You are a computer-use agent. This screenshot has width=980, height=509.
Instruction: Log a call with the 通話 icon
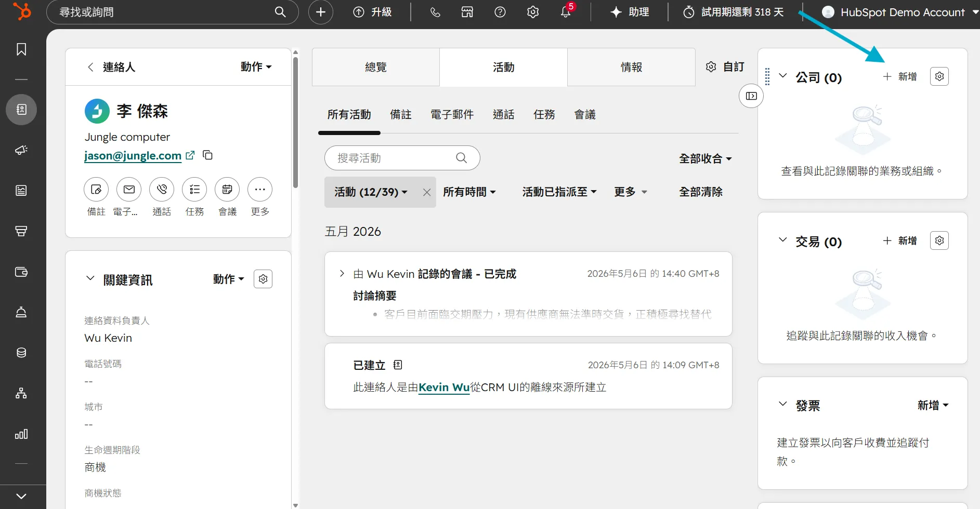tap(162, 190)
